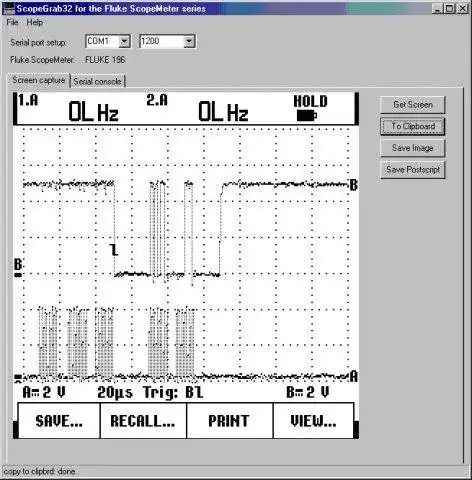Minimize the ScopeGrab32 window
This screenshot has height=480, width=472.
[x=438, y=9]
